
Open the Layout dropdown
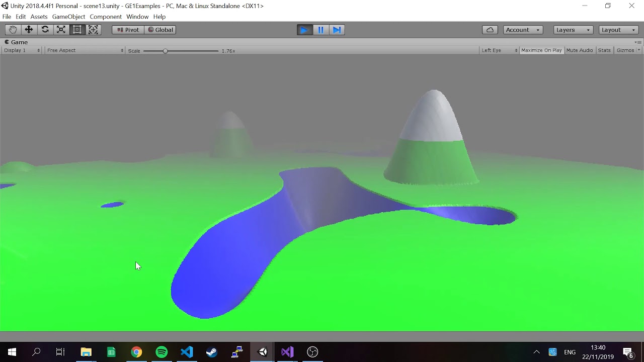point(618,30)
